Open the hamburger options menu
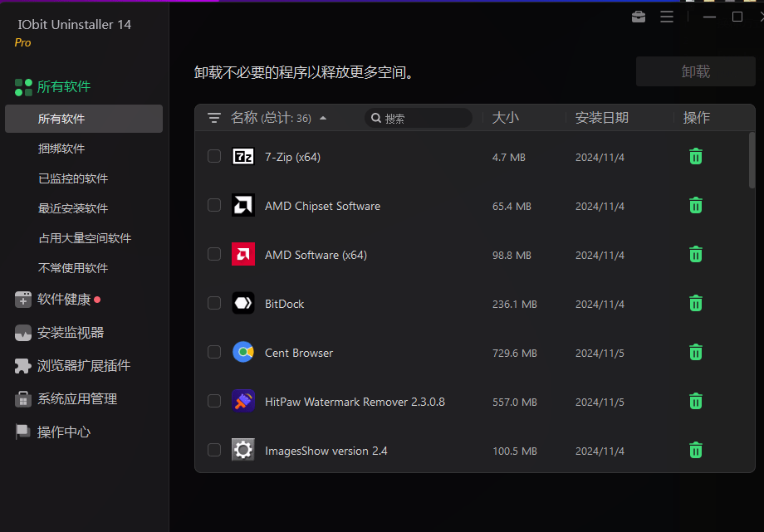 tap(667, 17)
